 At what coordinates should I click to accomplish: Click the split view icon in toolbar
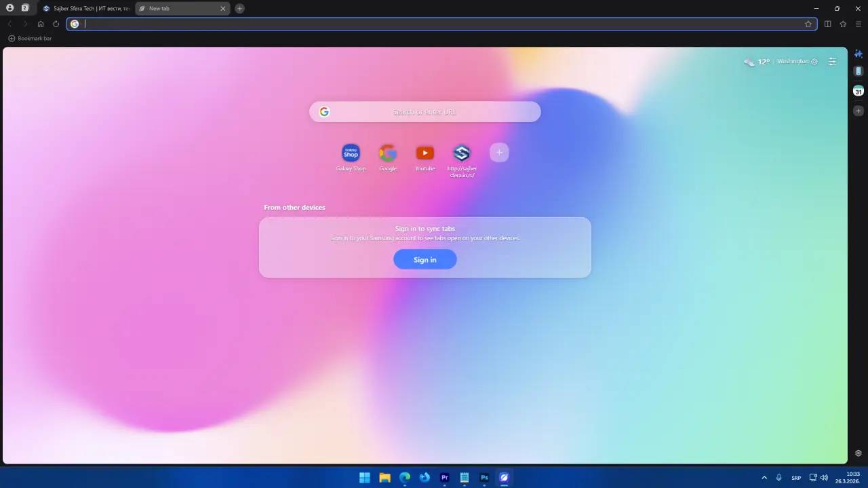pos(827,24)
